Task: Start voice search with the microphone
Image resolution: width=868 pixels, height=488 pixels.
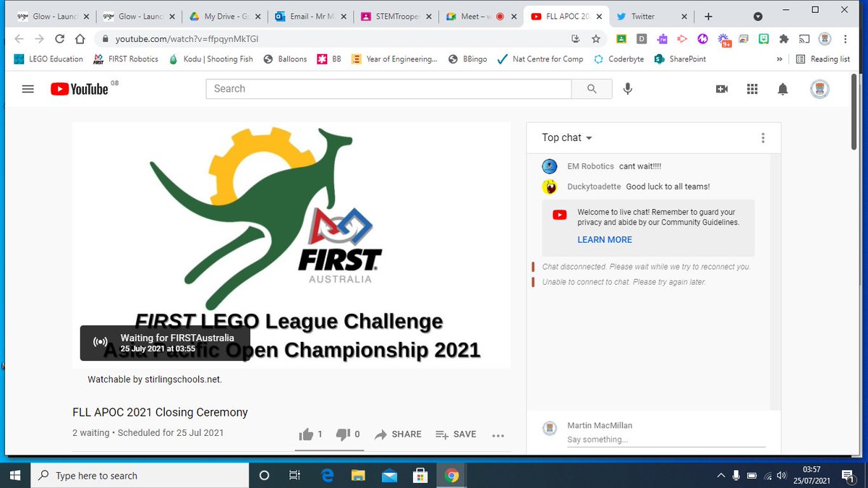Action: 628,89
